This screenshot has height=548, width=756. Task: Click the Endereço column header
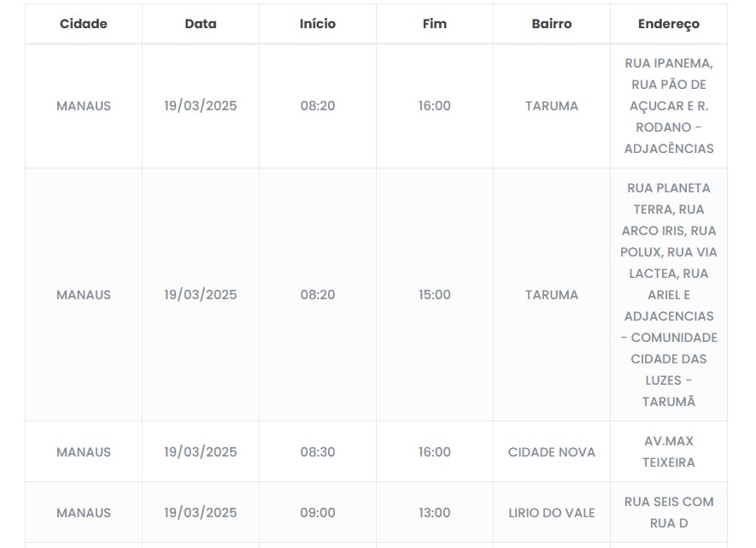coord(669,24)
